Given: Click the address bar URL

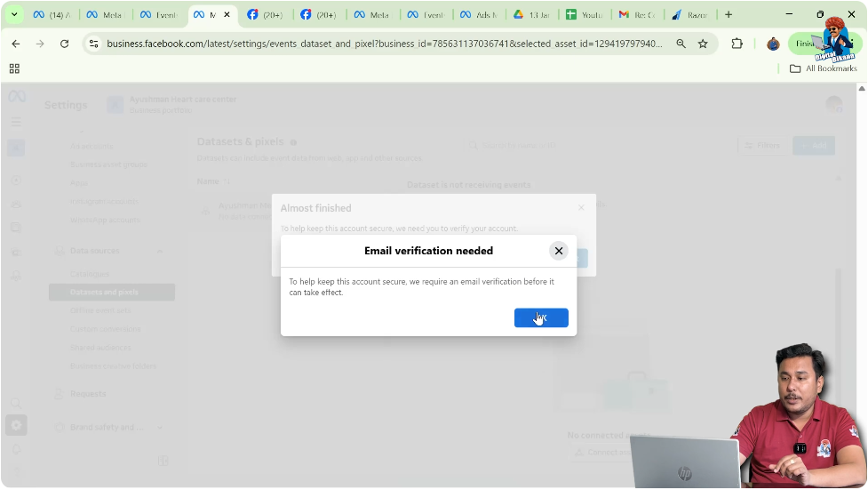Looking at the screenshot, I should coord(384,44).
